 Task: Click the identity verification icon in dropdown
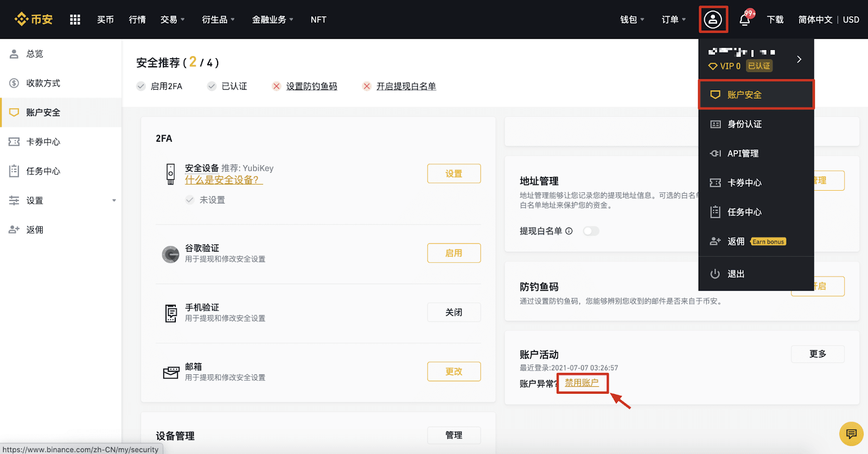[715, 124]
